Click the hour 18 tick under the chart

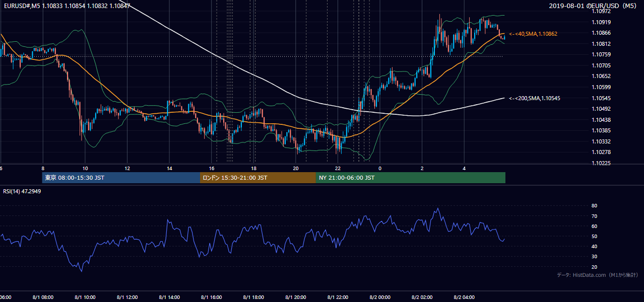[253, 168]
